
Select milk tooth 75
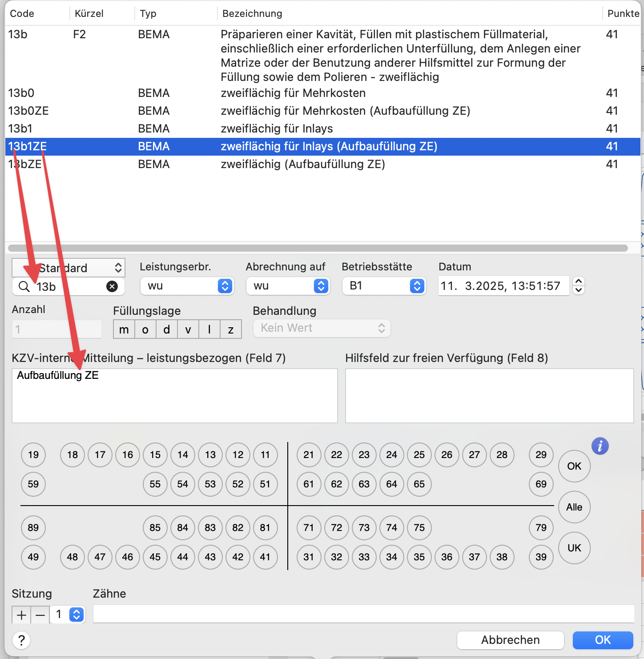419,527
